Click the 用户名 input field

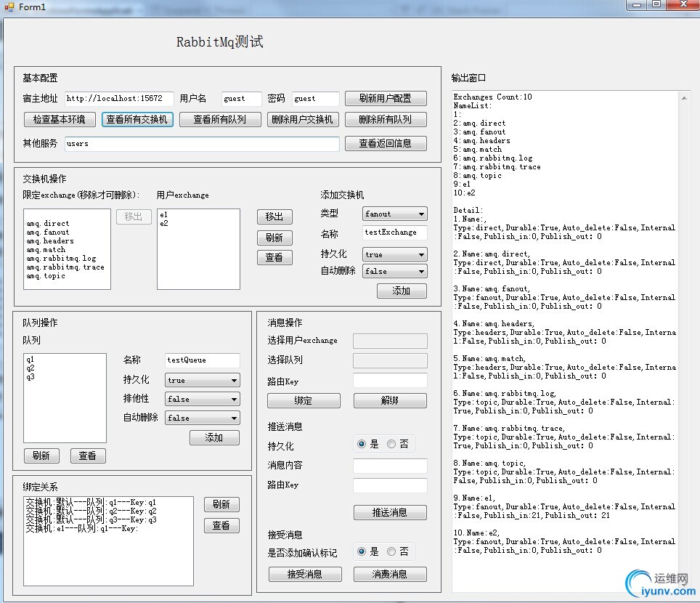tap(242, 98)
